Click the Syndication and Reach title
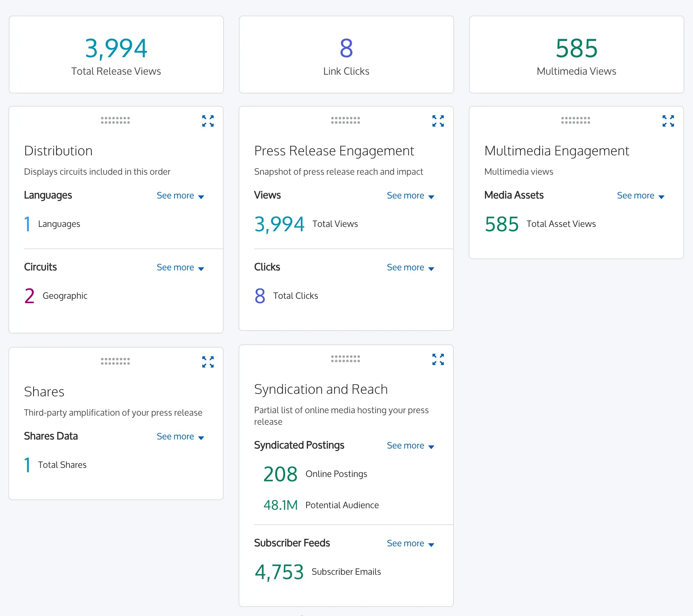 click(x=321, y=389)
